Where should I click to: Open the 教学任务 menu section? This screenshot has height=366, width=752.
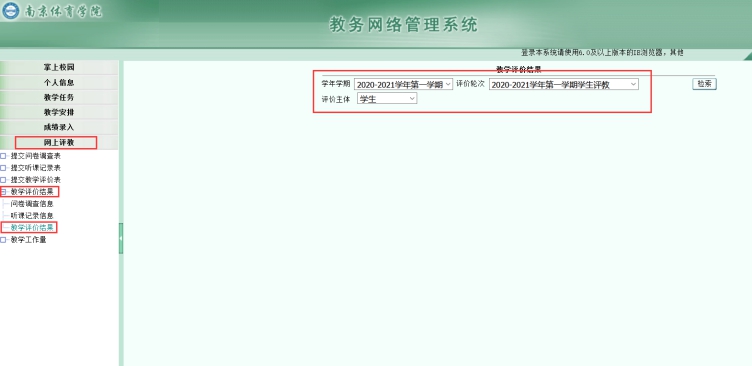point(59,97)
